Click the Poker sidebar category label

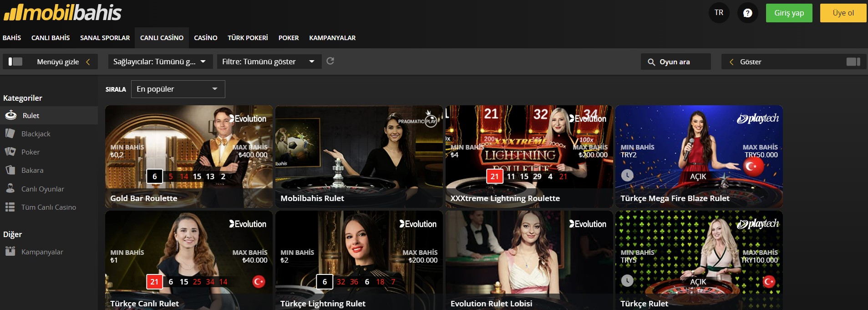30,152
